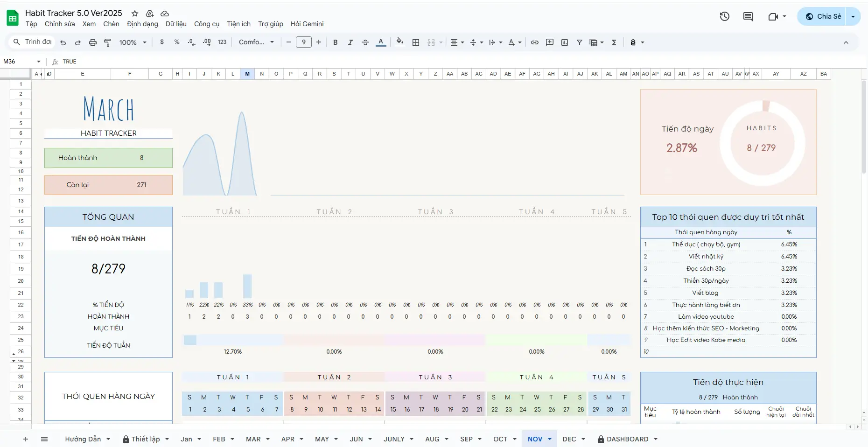Star the Habit Tracker document
Viewport: 868px width, 447px height.
pyautogui.click(x=135, y=14)
